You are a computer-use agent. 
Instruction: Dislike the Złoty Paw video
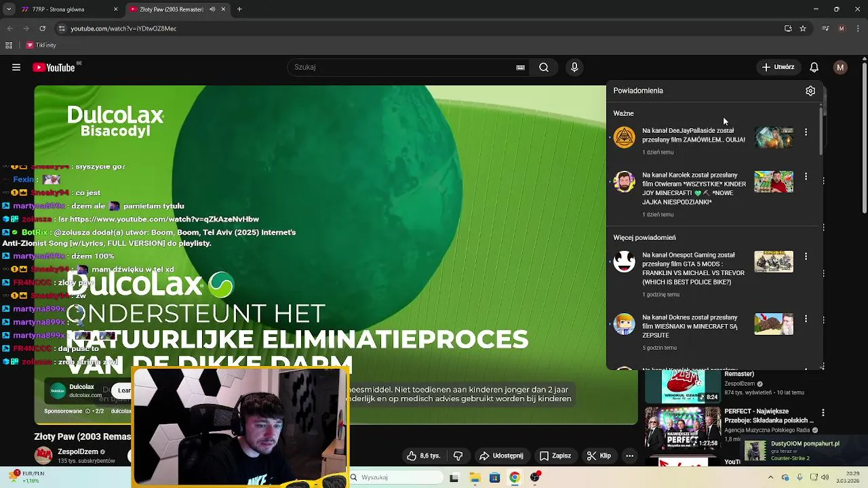[458, 456]
